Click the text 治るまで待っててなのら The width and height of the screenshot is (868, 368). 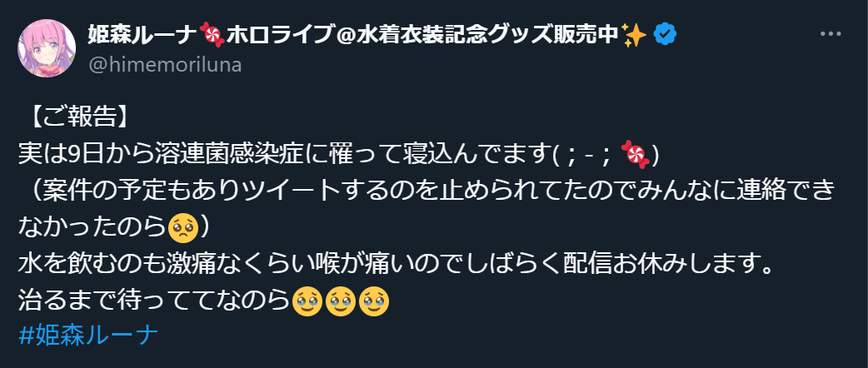[x=154, y=302]
